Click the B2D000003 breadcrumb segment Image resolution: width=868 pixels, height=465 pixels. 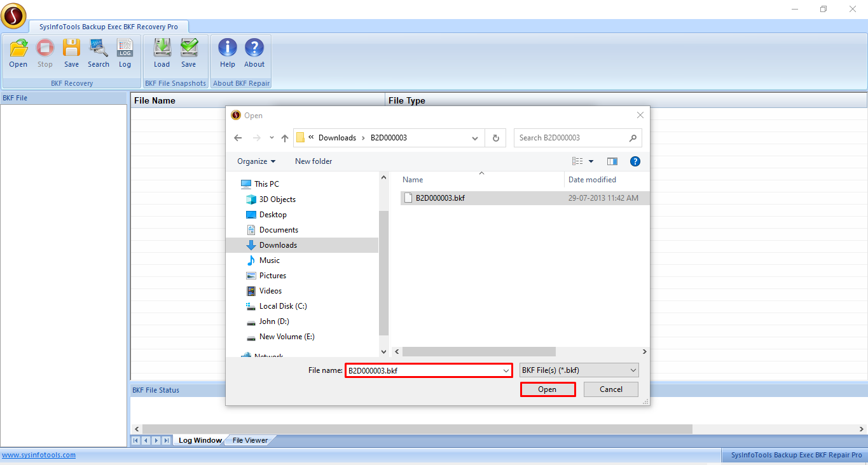click(389, 138)
